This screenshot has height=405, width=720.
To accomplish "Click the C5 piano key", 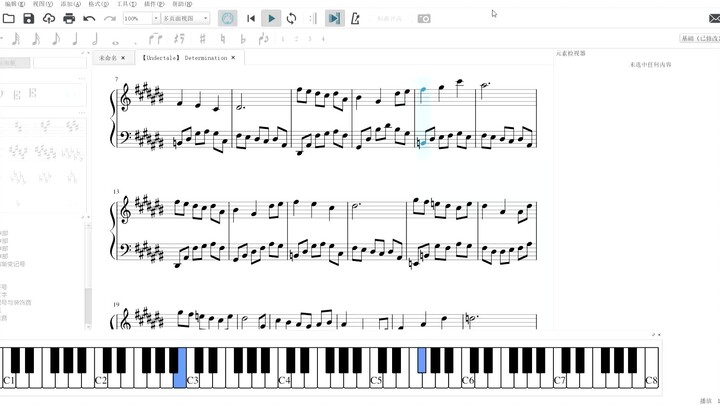I will [x=376, y=379].
